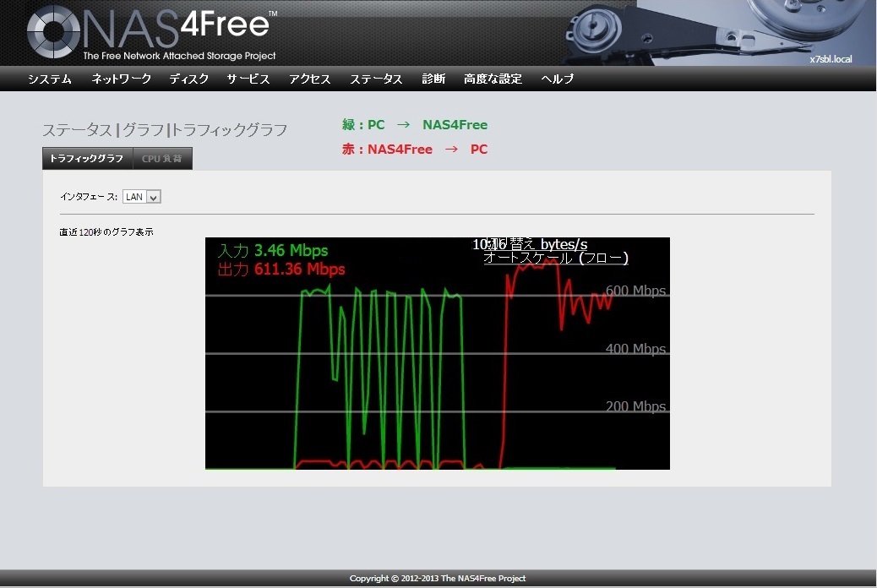Open the ステータス menu
This screenshot has width=877, height=588.
tap(376, 79)
